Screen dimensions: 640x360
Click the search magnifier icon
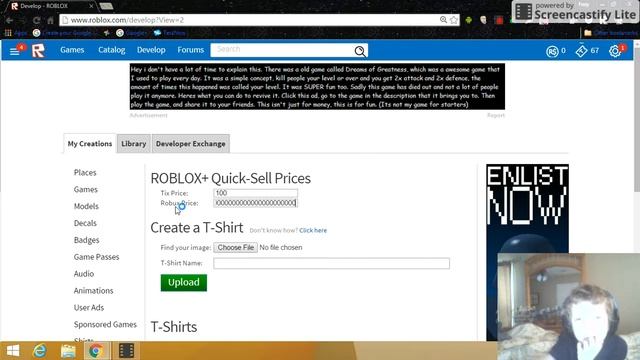point(360,51)
